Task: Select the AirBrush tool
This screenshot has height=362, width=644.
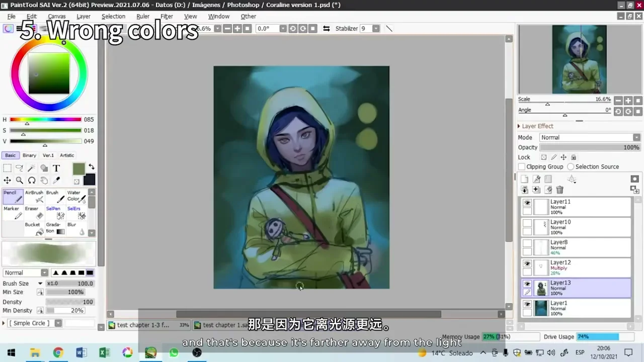Action: click(x=34, y=197)
